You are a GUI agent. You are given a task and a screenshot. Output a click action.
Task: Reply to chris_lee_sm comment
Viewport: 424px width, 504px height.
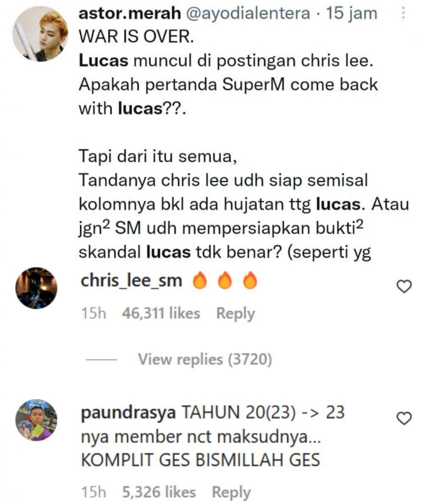235,313
